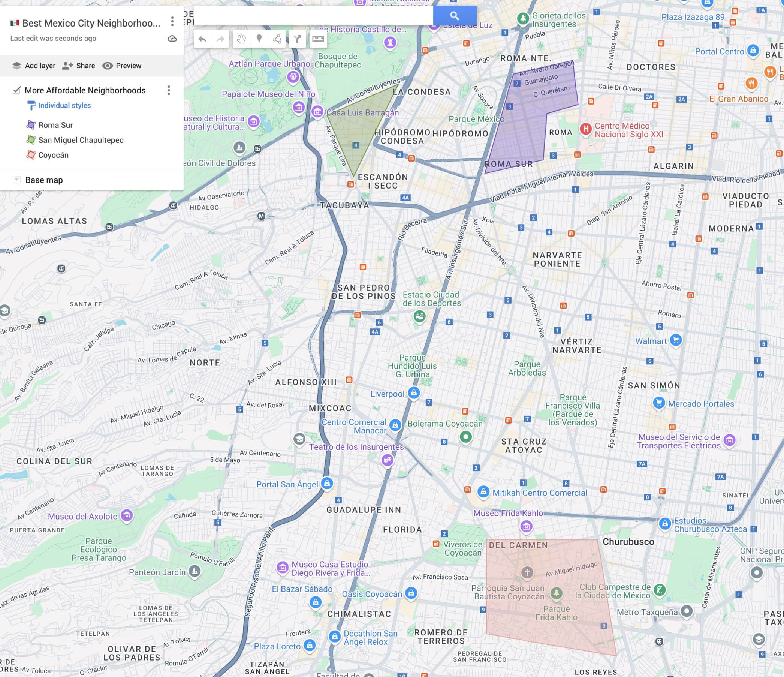Click El Bazar Sábado marker icon

(x=316, y=601)
